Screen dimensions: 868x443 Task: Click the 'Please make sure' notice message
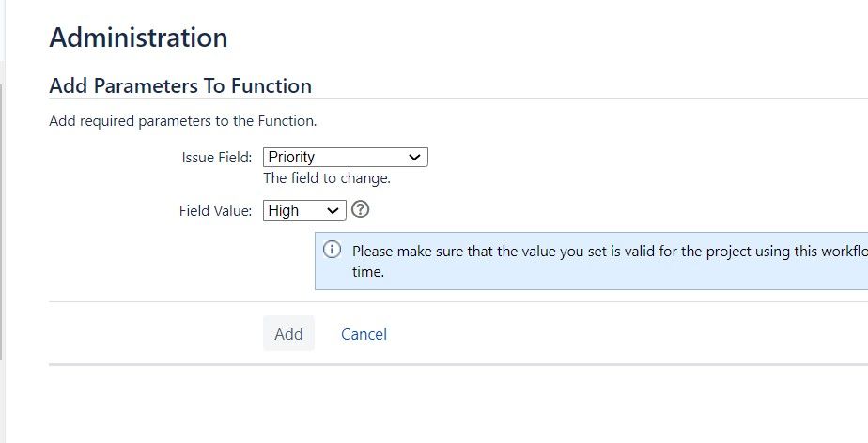[x=610, y=261]
